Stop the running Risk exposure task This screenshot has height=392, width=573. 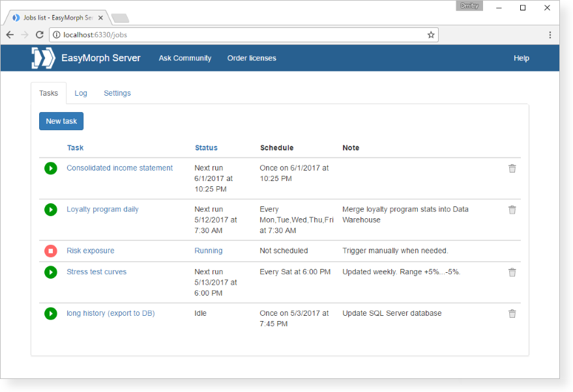pos(51,251)
